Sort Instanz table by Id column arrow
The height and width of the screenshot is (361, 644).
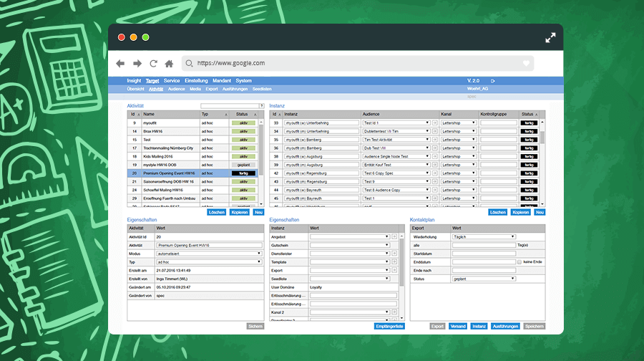280,115
